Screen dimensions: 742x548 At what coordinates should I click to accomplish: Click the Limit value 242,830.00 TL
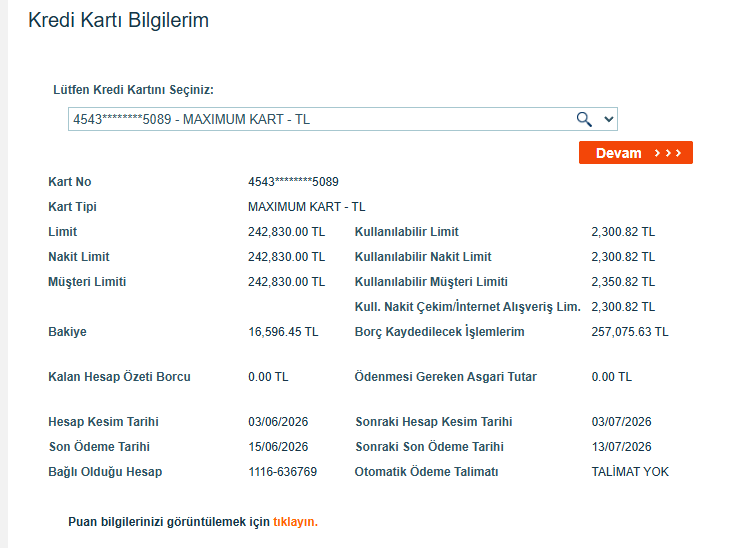click(286, 232)
